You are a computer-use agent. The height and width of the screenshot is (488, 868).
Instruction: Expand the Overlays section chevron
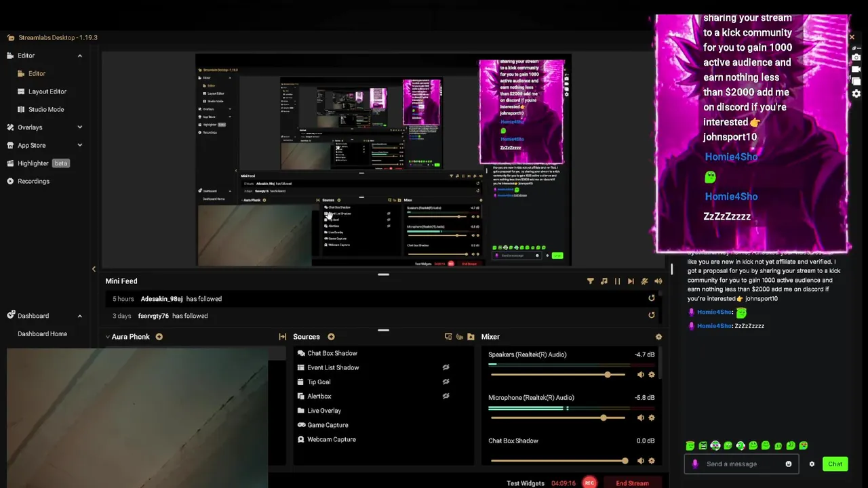pyautogui.click(x=79, y=127)
